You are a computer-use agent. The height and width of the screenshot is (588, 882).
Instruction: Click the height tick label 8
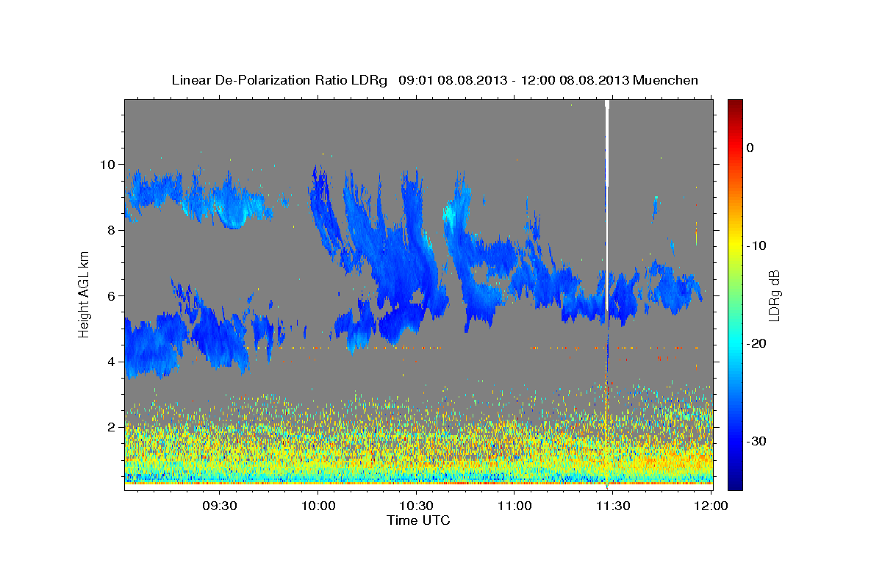click(x=112, y=230)
